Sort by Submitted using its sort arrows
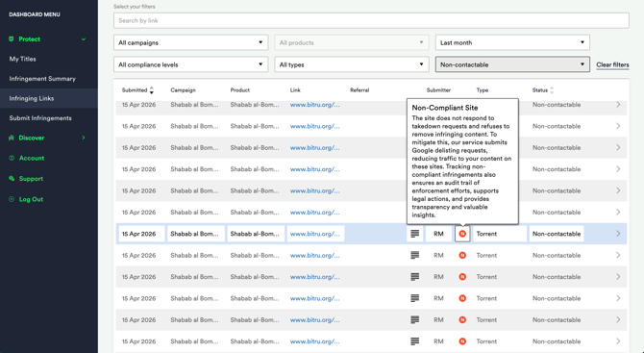644x353 pixels. 151,90
